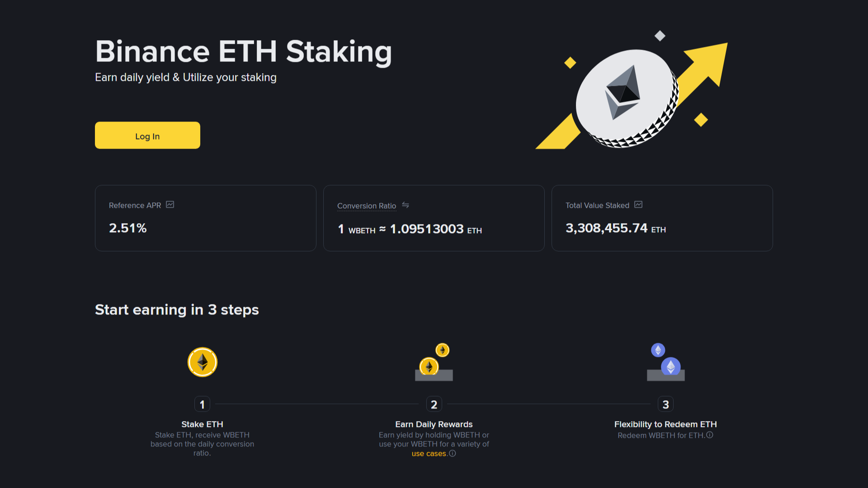Select step badge number 3

[665, 404]
